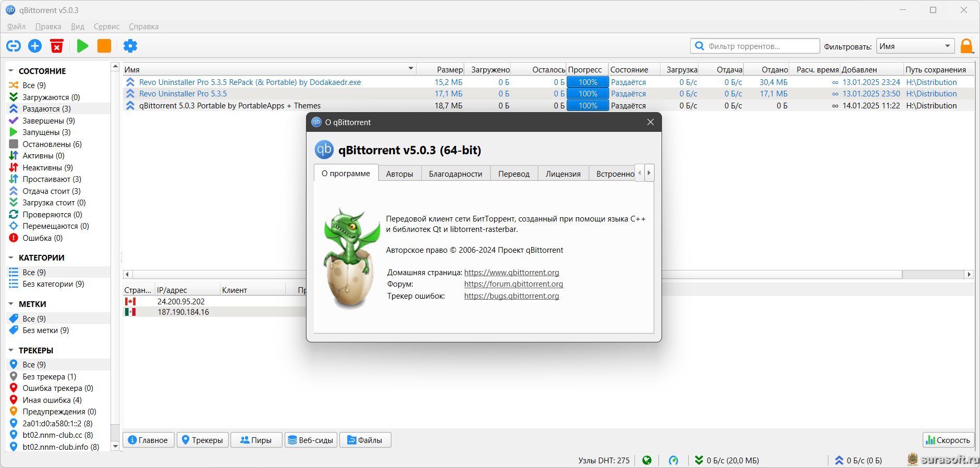The image size is (980, 468).
Task: Switch to the Перевод tab
Action: point(514,174)
